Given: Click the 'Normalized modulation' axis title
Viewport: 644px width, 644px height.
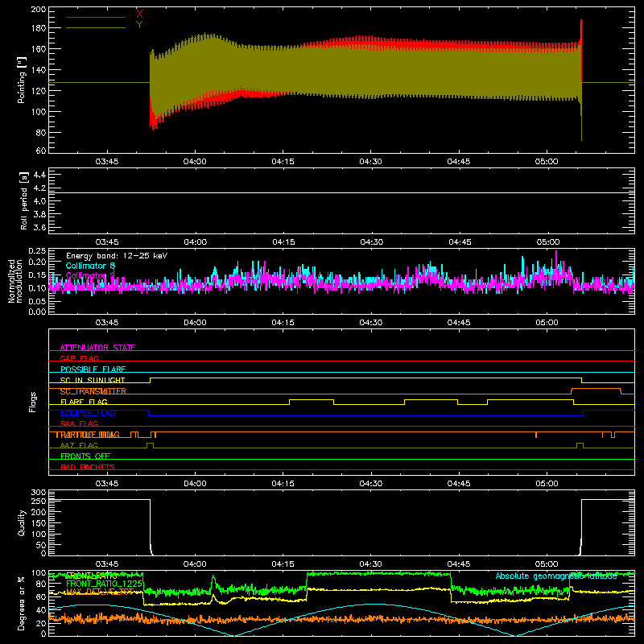Looking at the screenshot, I should (15, 281).
